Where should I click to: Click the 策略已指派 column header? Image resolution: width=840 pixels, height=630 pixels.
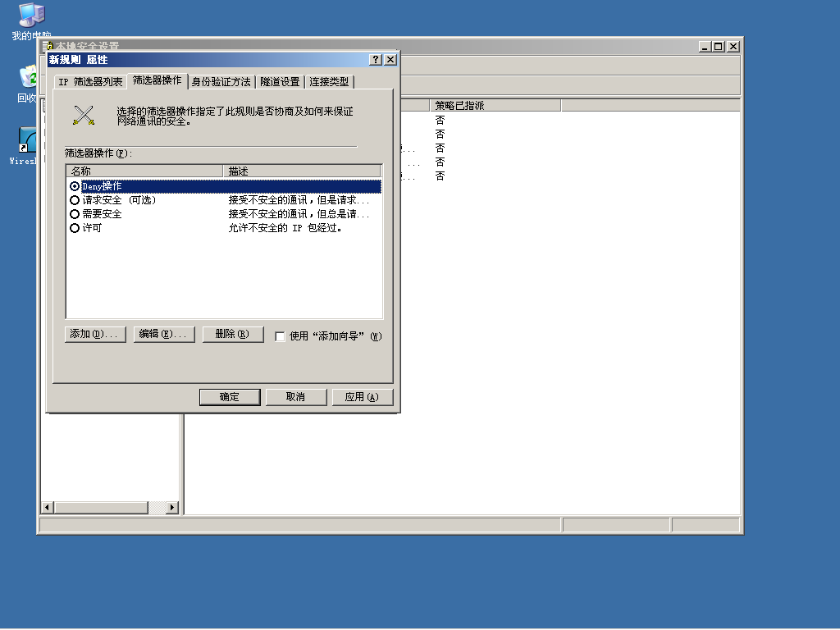pos(495,106)
